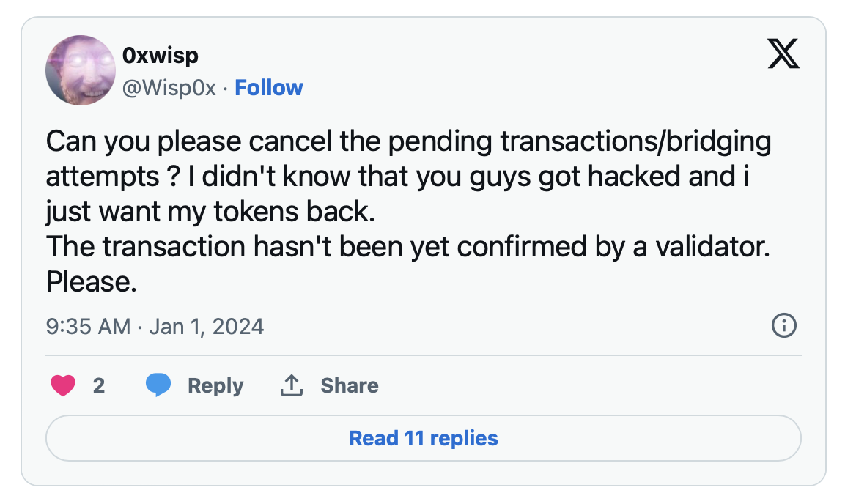This screenshot has width=856, height=504.
Task: Click the line about validator confirmation
Action: pos(408,247)
